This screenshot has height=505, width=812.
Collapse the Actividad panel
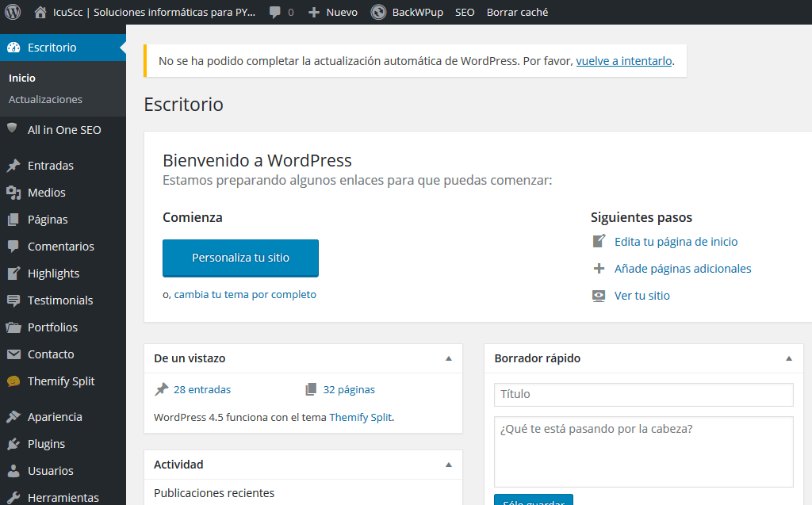[x=449, y=465]
